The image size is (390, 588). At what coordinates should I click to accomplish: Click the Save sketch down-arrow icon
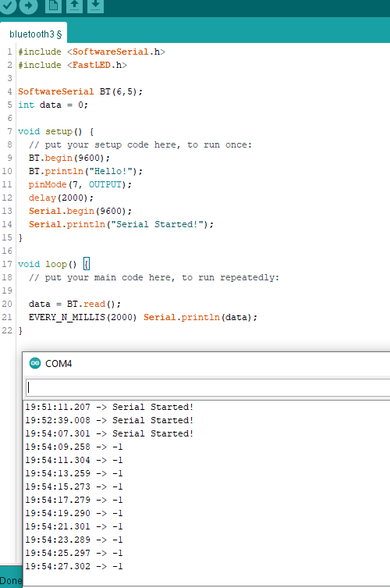(95, 5)
